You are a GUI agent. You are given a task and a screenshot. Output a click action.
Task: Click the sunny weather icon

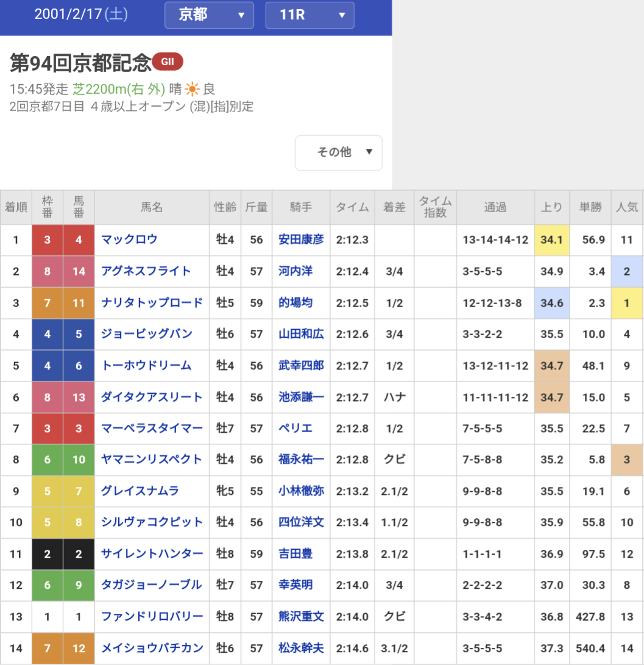click(193, 90)
